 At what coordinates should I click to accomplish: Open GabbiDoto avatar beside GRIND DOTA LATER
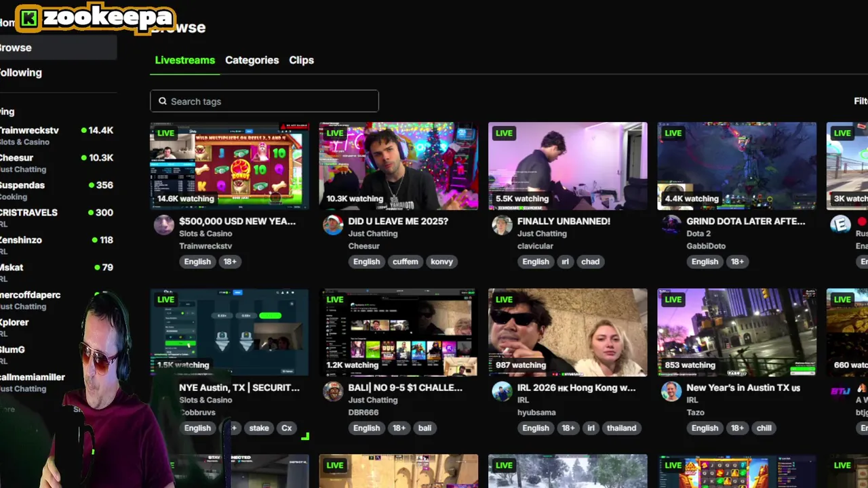pos(671,224)
